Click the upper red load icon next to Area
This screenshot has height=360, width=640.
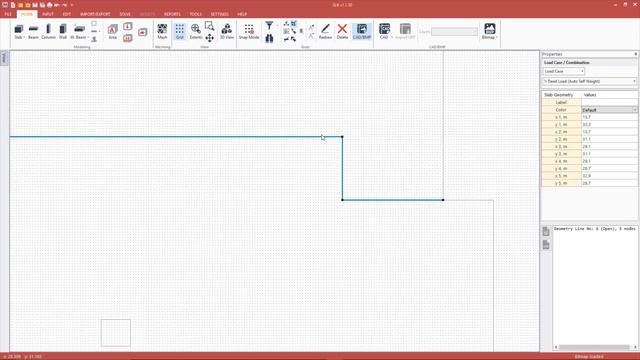128,27
